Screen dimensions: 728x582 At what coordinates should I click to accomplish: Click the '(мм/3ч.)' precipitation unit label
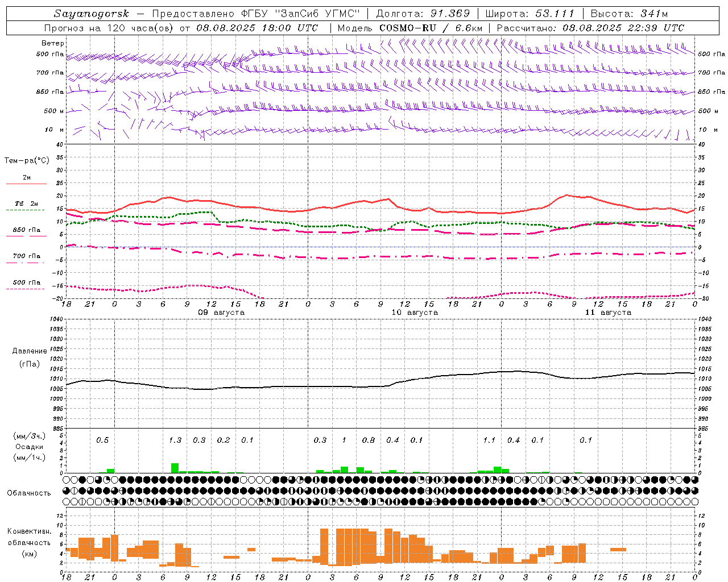click(29, 436)
